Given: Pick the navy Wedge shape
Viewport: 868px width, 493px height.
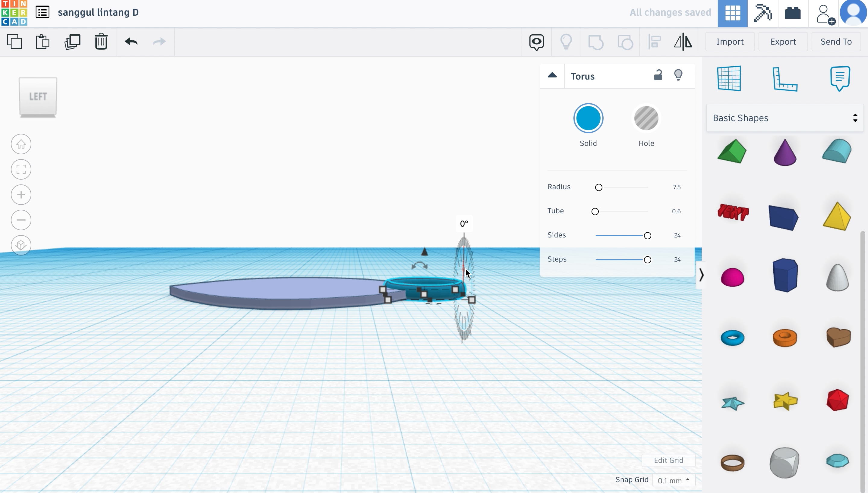Looking at the screenshot, I should (784, 218).
